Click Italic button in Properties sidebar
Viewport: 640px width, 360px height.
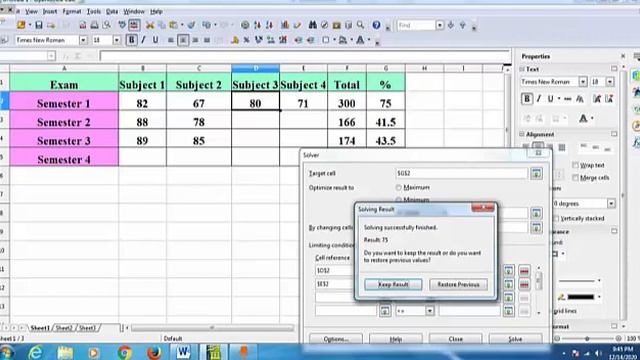pyautogui.click(x=539, y=99)
